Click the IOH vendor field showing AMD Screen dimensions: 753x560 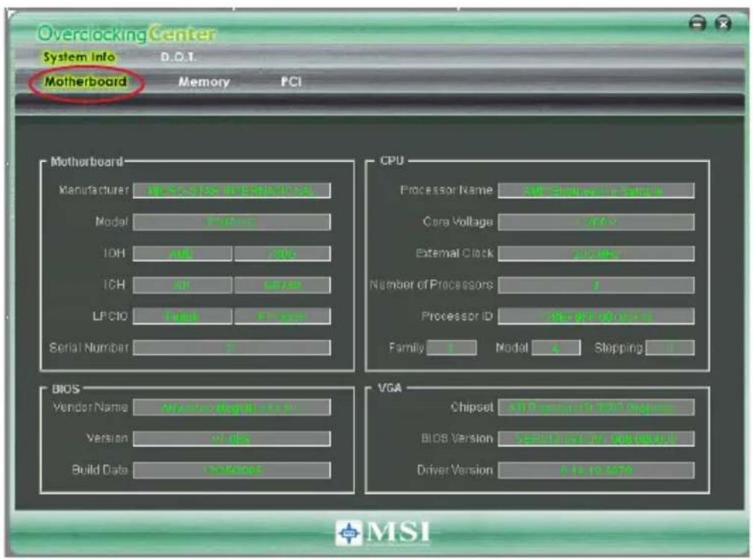click(182, 254)
